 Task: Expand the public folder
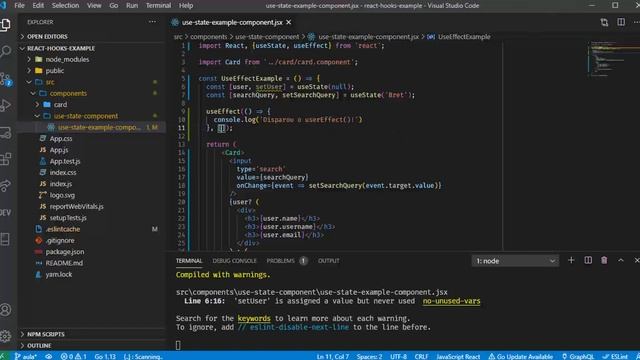54,71
